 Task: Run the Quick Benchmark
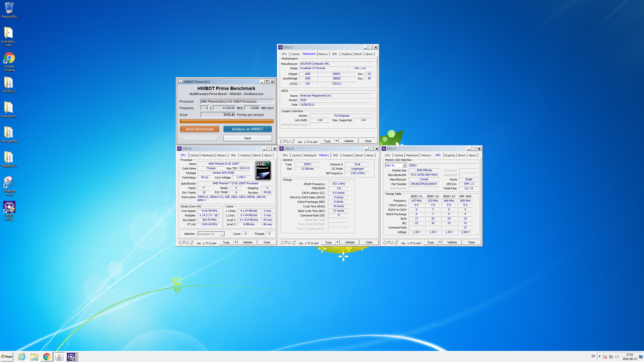point(199,129)
